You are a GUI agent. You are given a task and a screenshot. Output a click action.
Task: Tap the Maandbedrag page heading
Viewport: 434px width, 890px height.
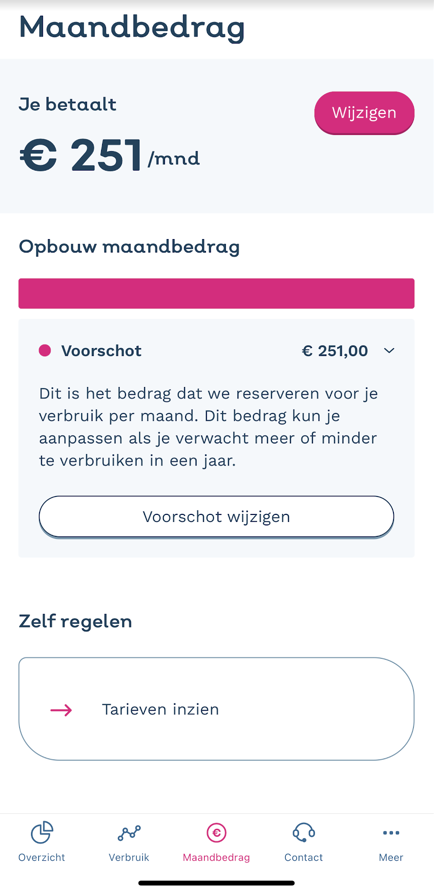(132, 27)
